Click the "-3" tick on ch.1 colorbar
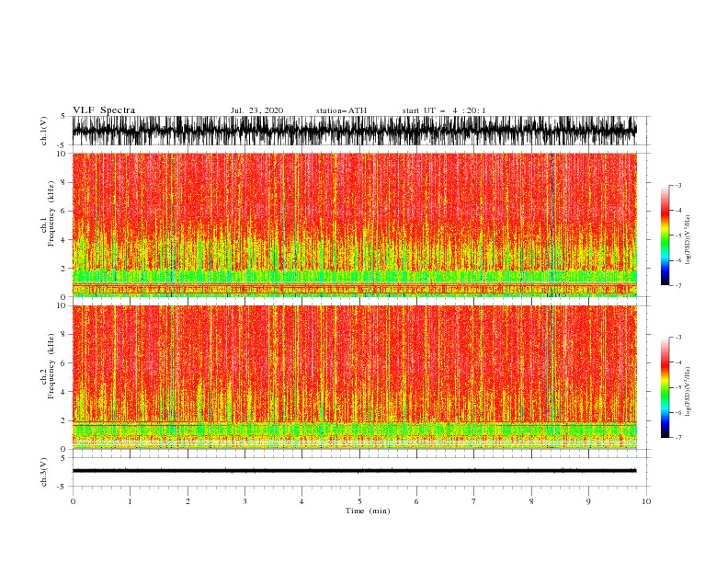Screen dimensions: 728x563 [677, 185]
